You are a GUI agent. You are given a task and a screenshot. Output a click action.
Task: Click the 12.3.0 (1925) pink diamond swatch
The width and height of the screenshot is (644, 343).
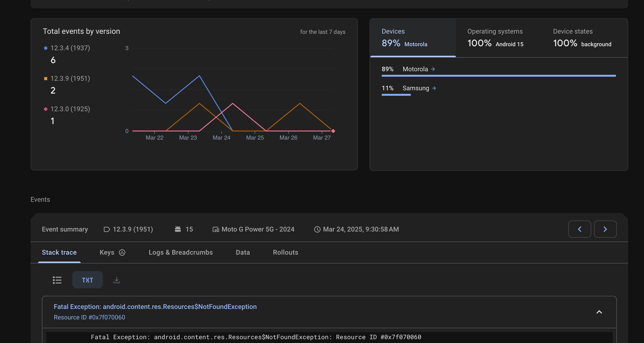coord(45,109)
